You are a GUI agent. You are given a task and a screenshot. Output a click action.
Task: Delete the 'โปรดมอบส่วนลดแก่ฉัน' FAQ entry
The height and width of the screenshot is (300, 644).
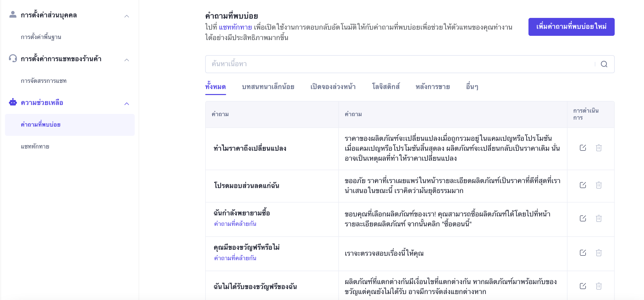[598, 185]
